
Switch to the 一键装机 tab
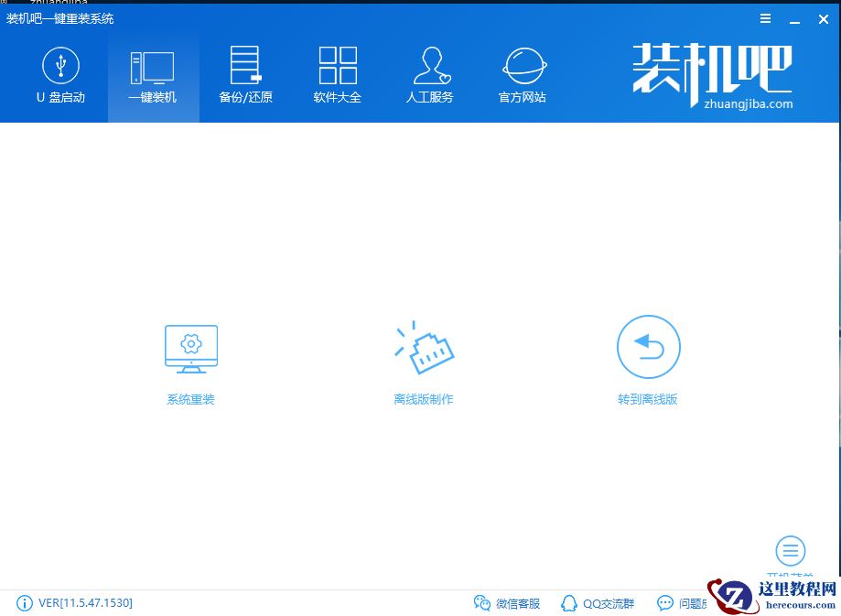click(153, 73)
